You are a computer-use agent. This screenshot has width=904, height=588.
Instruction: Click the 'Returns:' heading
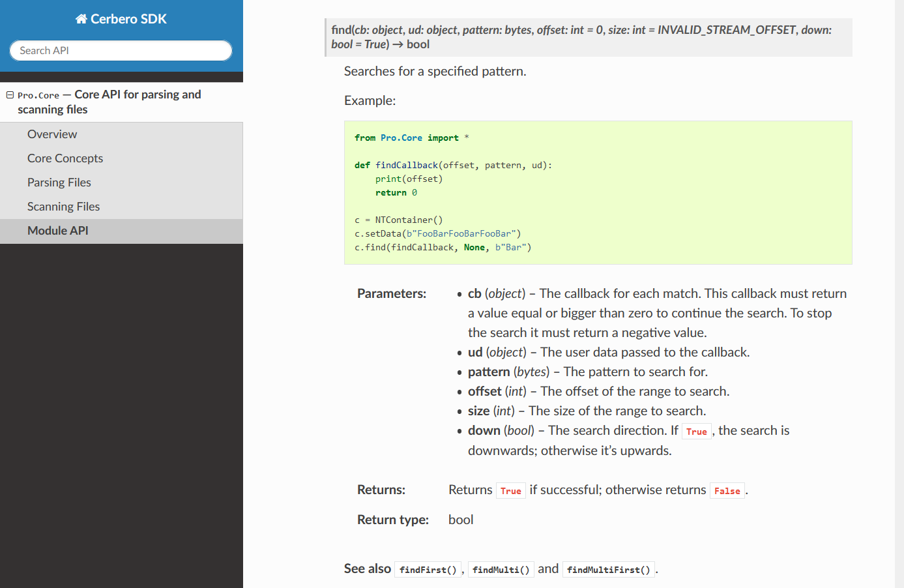381,490
